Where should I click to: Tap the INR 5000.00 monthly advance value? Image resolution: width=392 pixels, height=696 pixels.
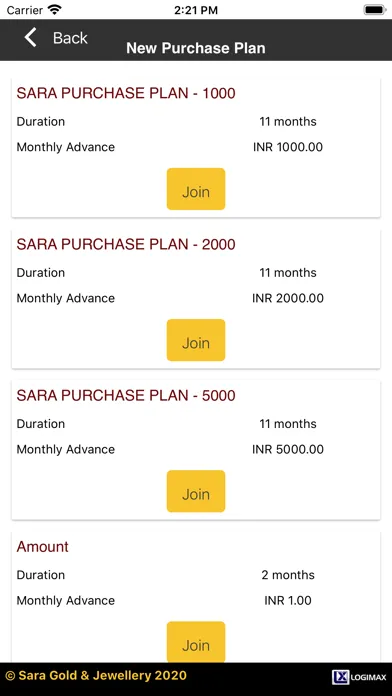pyautogui.click(x=288, y=449)
